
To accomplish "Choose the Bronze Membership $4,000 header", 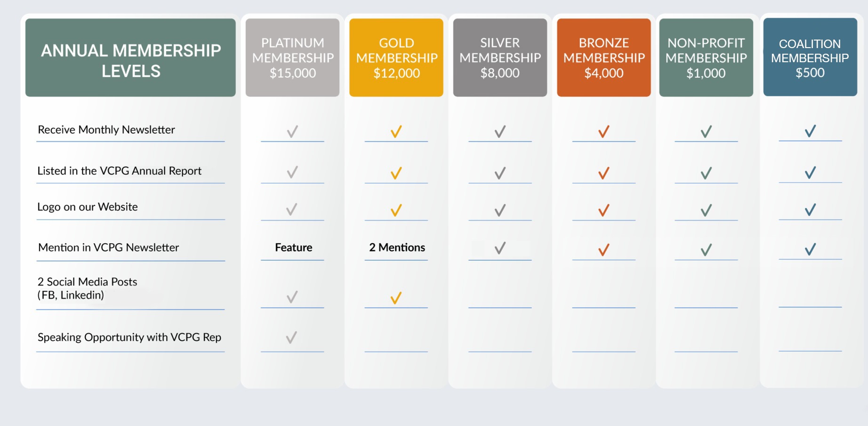I will (604, 57).
